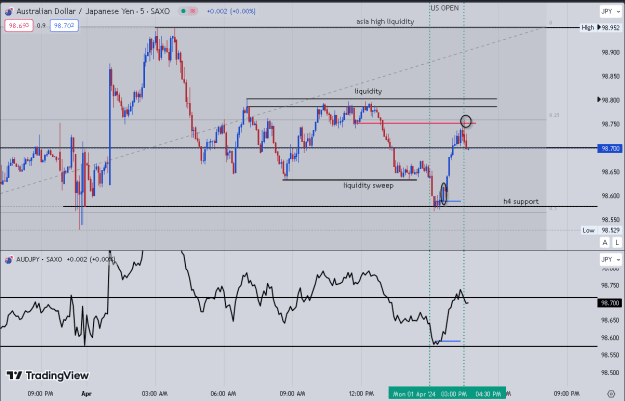The height and width of the screenshot is (401, 625).
Task: Click the red 98.69 sell price button
Action: (x=19, y=26)
